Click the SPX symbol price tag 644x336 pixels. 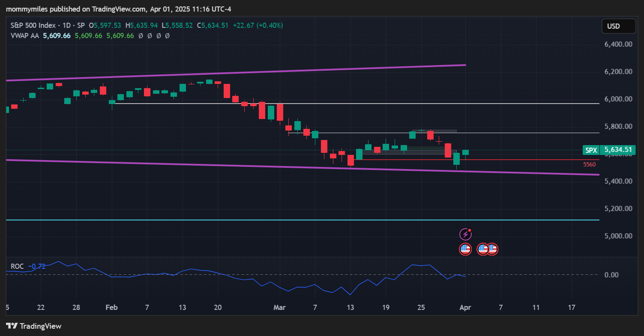point(591,150)
